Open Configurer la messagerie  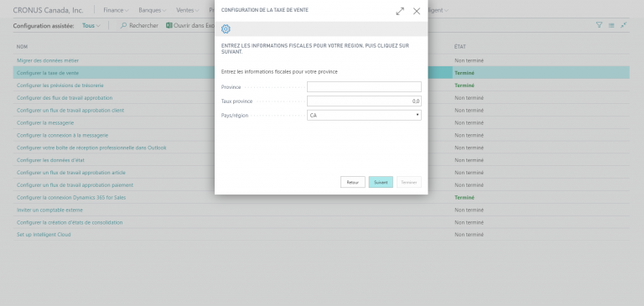45,122
